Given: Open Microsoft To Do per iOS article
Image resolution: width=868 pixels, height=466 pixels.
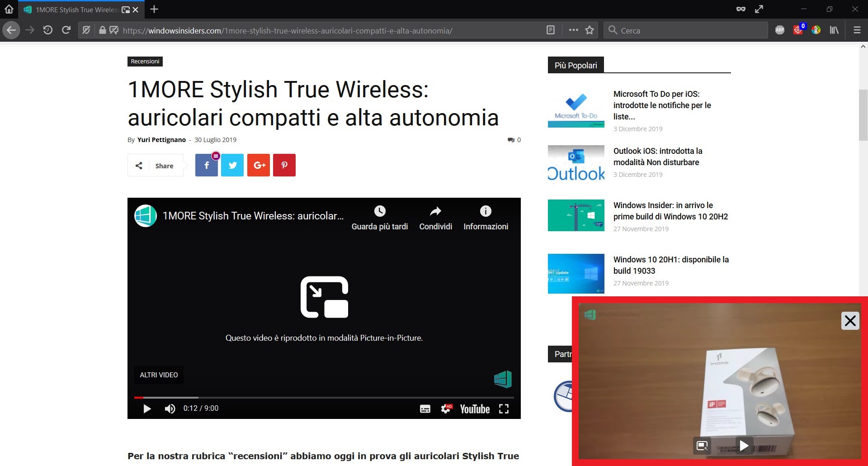Looking at the screenshot, I should (x=662, y=105).
